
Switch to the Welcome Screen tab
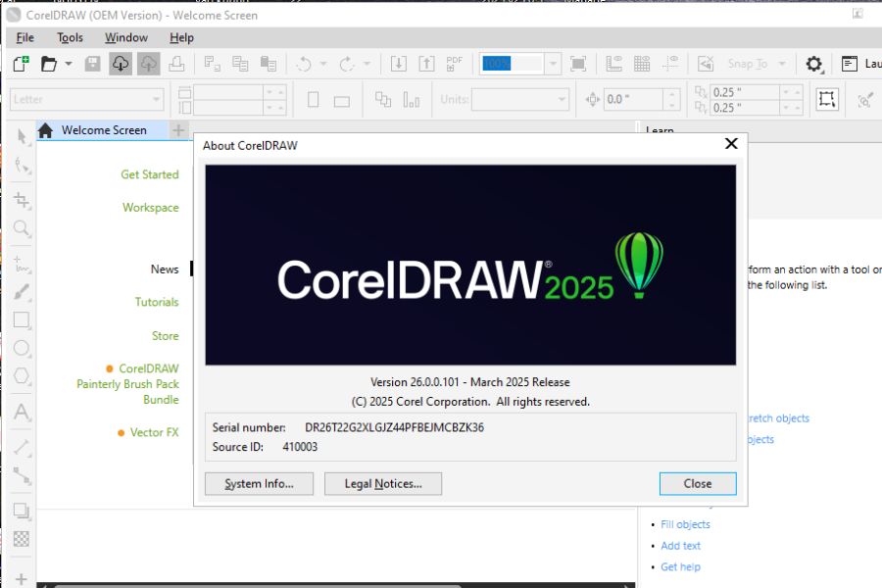pyautogui.click(x=102, y=130)
